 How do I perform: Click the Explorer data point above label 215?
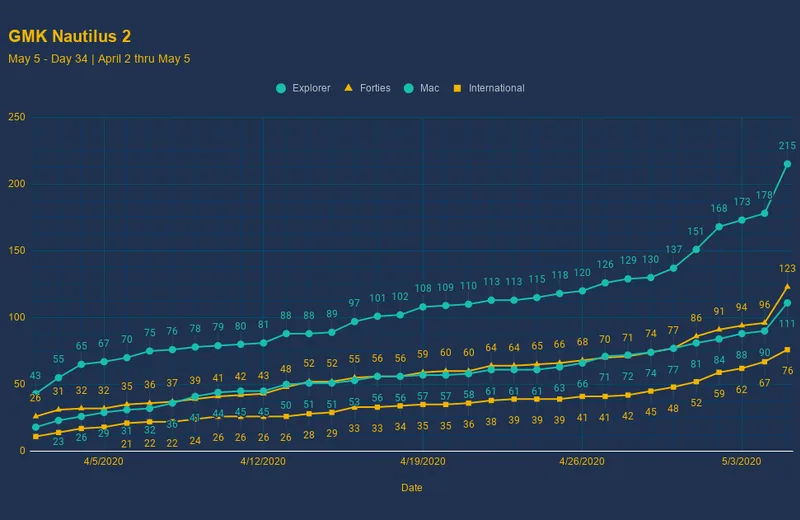[x=787, y=164]
